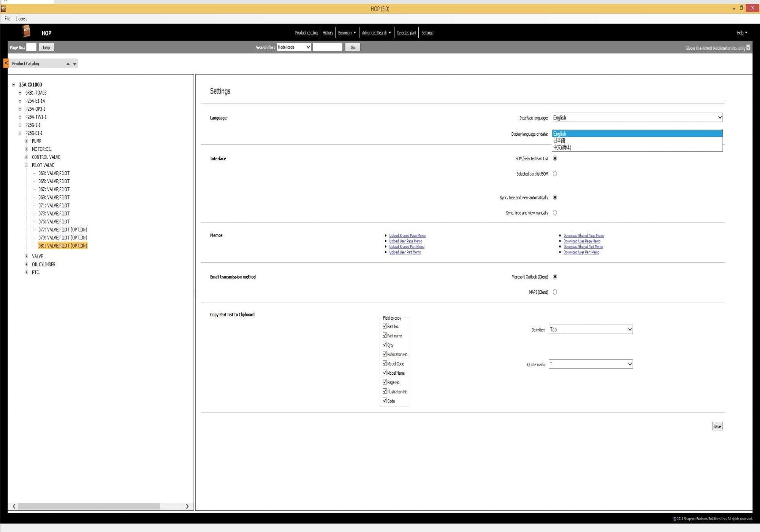This screenshot has width=760, height=532.
Task: Open the Delimiter dropdown
Action: 591,329
